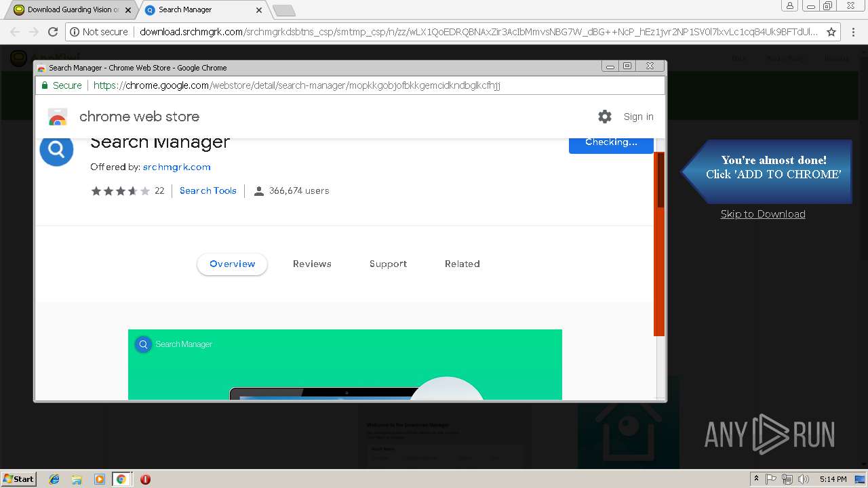This screenshot has width=868, height=488.
Task: Click the action center flag tray icon
Action: pos(771,479)
